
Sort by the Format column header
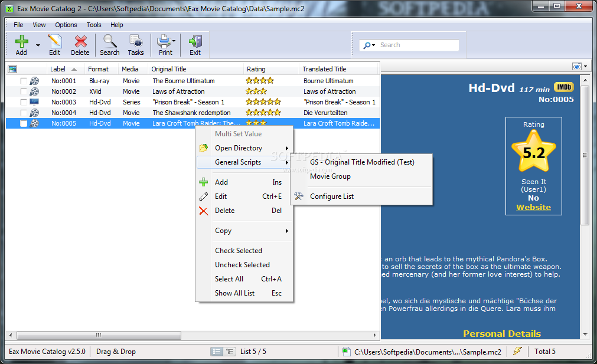[x=102, y=69]
